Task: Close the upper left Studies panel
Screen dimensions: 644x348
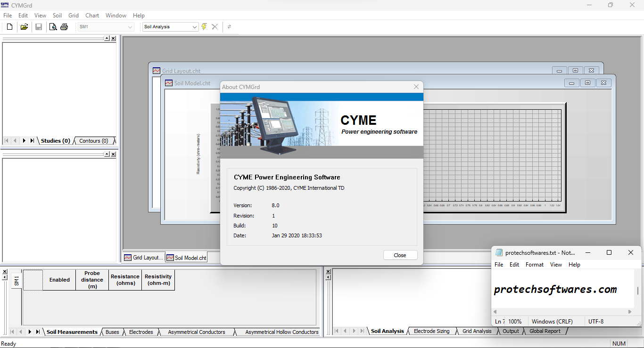Action: click(113, 38)
